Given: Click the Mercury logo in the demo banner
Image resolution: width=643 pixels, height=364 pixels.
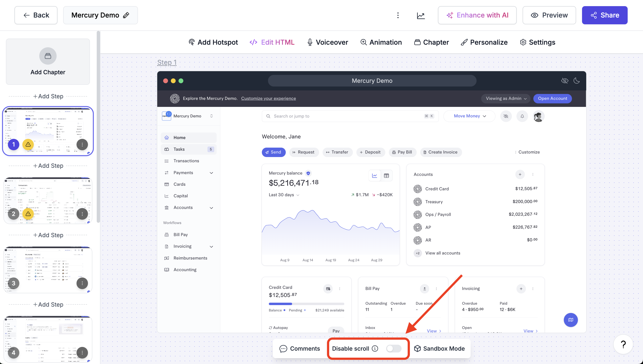Looking at the screenshot, I should click(x=175, y=99).
